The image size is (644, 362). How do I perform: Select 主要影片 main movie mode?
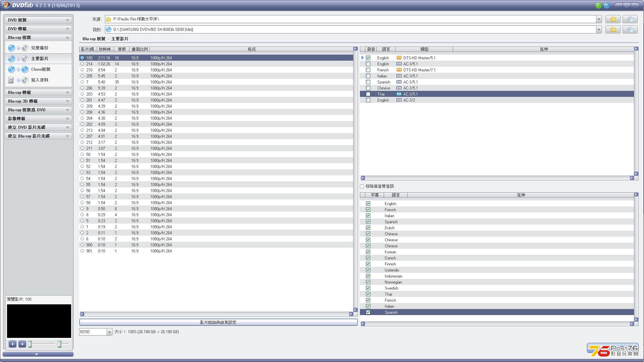click(x=38, y=59)
